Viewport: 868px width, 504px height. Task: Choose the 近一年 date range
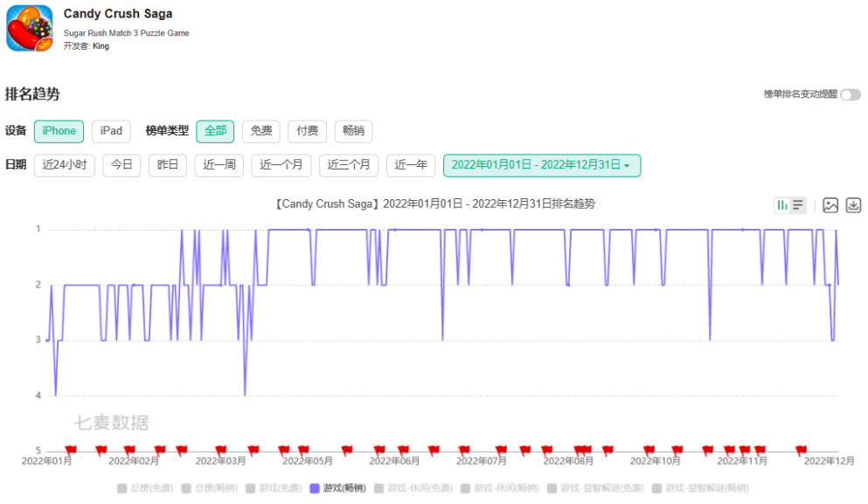tap(411, 164)
